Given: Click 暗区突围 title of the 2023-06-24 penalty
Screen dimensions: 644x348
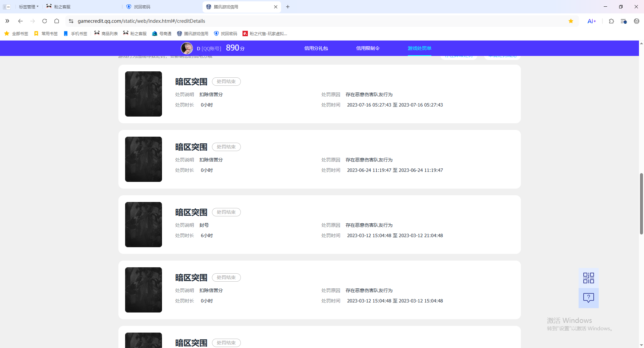Looking at the screenshot, I should pos(191,147).
